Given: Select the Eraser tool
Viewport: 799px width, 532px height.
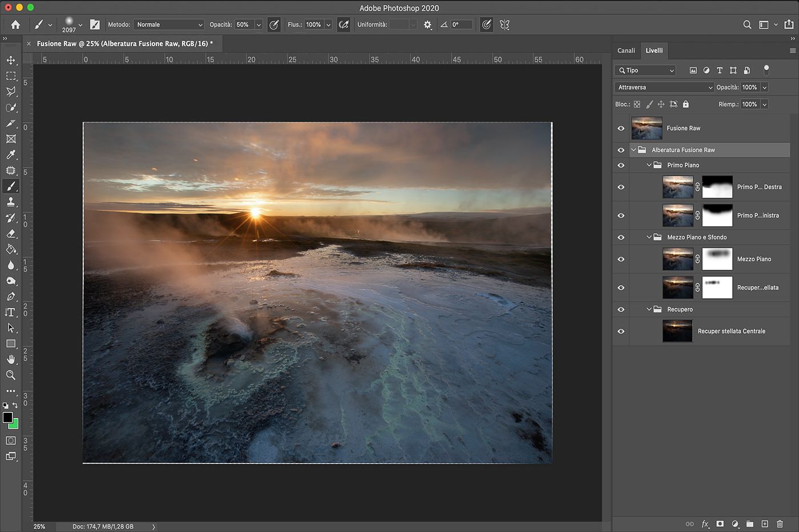Looking at the screenshot, I should [x=11, y=234].
